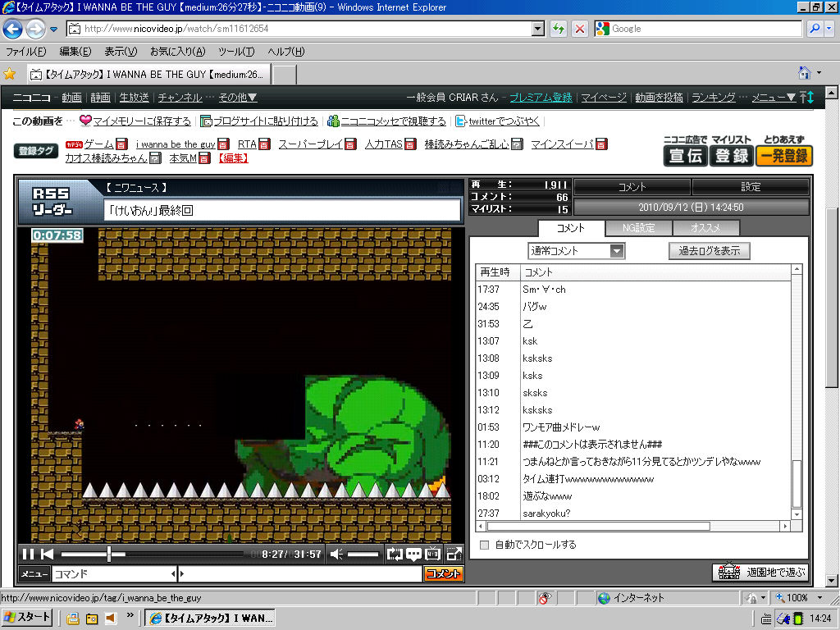Open favorites with the star icon
The width and height of the screenshot is (840, 630).
pos(10,74)
